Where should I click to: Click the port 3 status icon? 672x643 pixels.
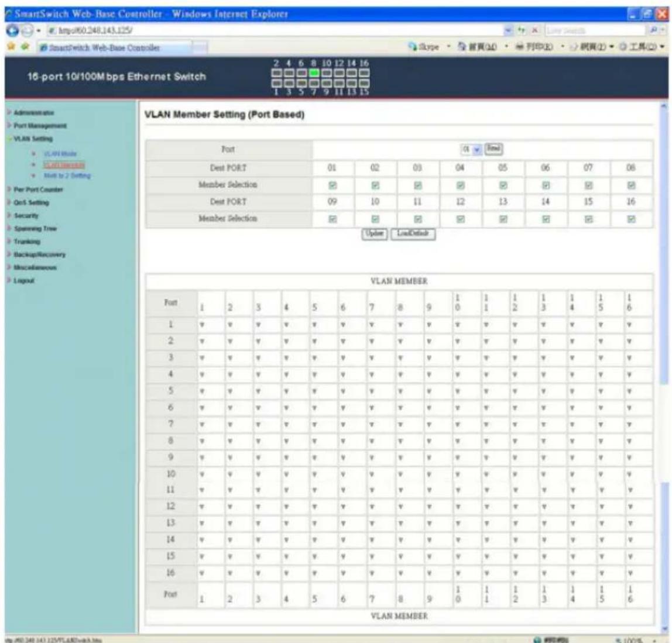point(289,83)
